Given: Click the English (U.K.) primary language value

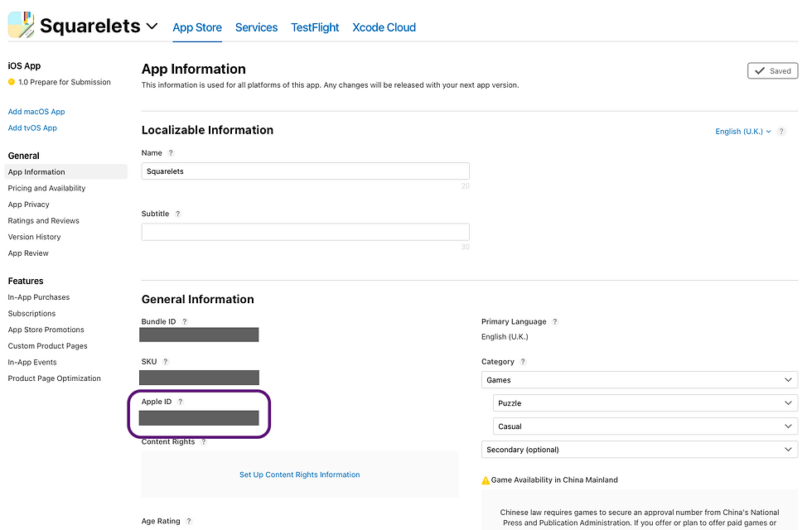Looking at the screenshot, I should (505, 337).
